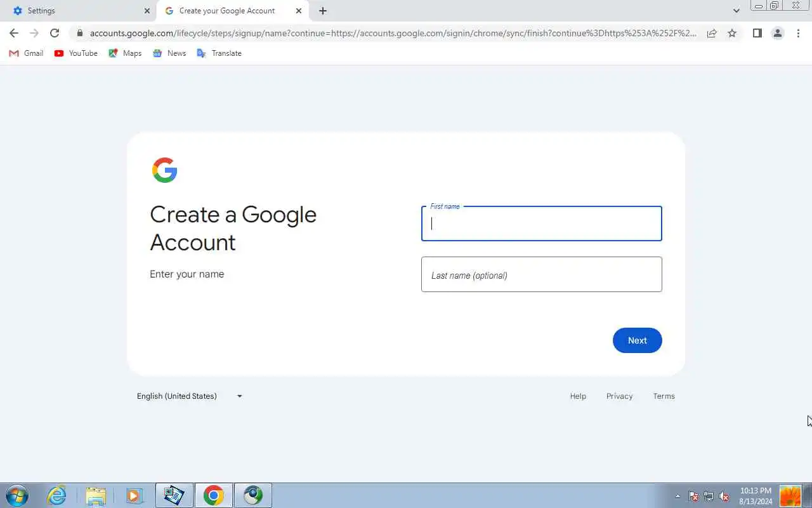Image resolution: width=812 pixels, height=508 pixels.
Task: Switch to the Settings tab
Action: pyautogui.click(x=78, y=11)
